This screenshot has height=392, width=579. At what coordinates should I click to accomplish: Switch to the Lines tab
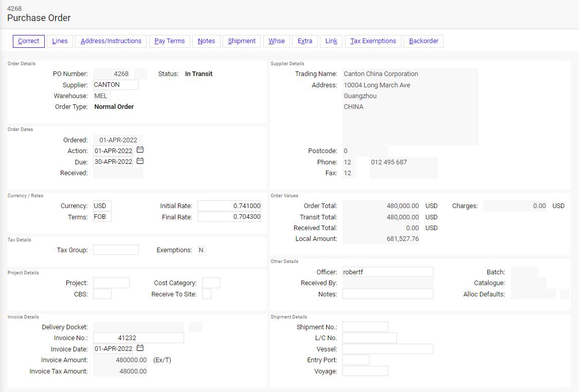pyautogui.click(x=60, y=41)
